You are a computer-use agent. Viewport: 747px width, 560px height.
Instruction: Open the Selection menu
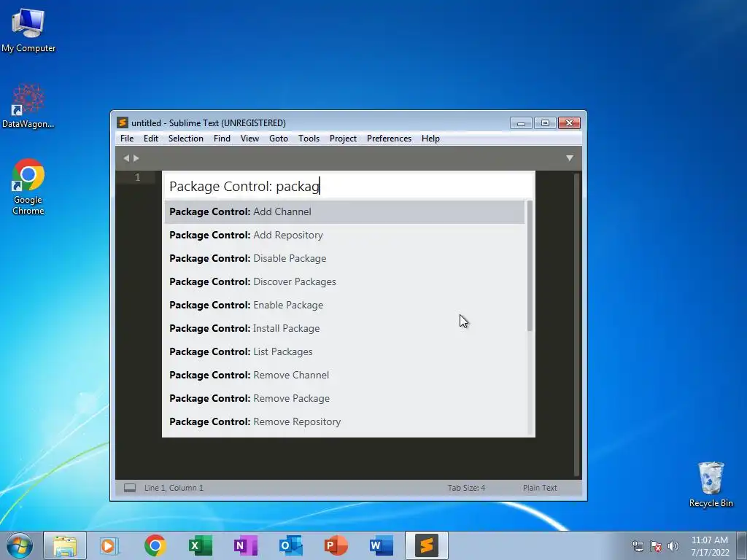point(186,139)
